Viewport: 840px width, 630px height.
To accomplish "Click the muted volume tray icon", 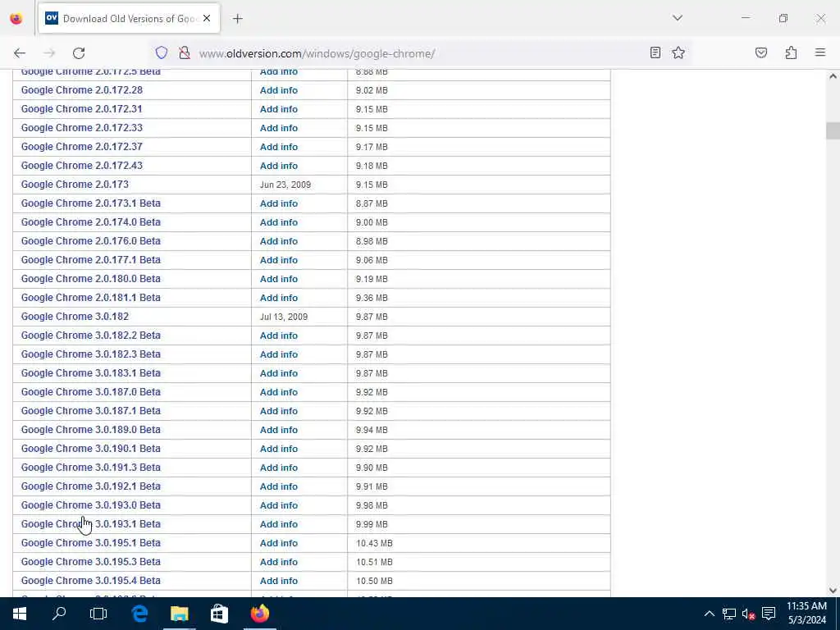I will [x=748, y=614].
